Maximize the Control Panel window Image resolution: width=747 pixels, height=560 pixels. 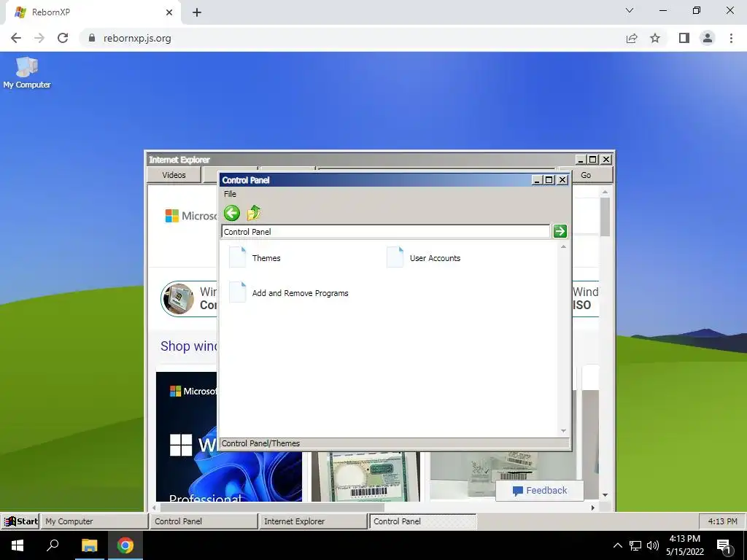[549, 180]
